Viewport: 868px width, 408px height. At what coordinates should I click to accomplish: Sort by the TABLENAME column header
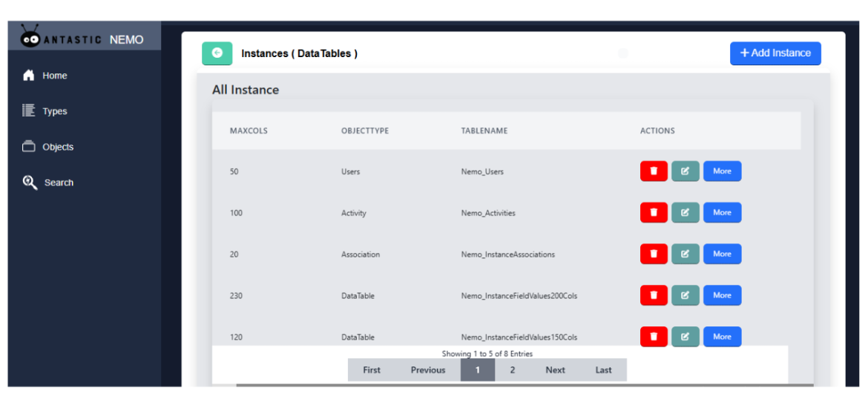tap(484, 131)
